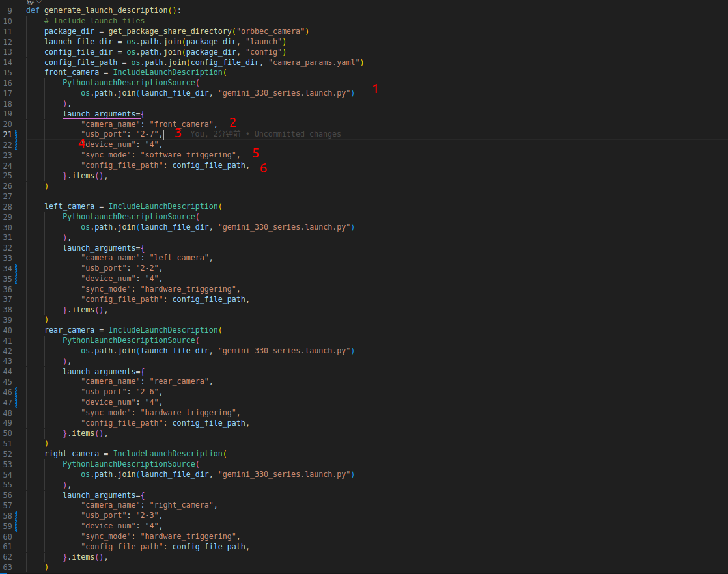Screen dimensions: 728x574
Task: Click the blue change marker beside line 34
Action: [x=16, y=268]
